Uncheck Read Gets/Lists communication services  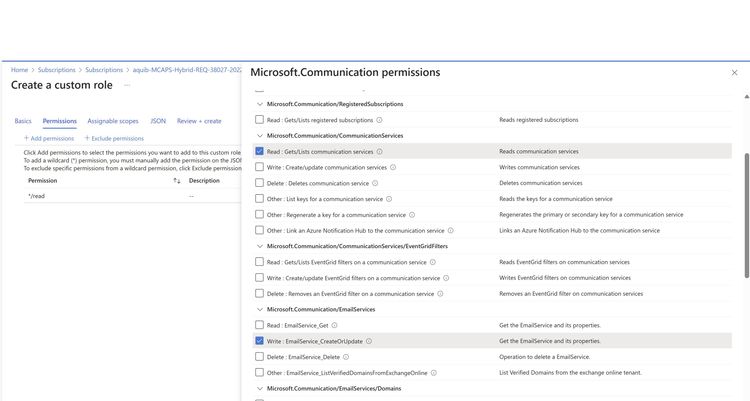click(x=259, y=151)
